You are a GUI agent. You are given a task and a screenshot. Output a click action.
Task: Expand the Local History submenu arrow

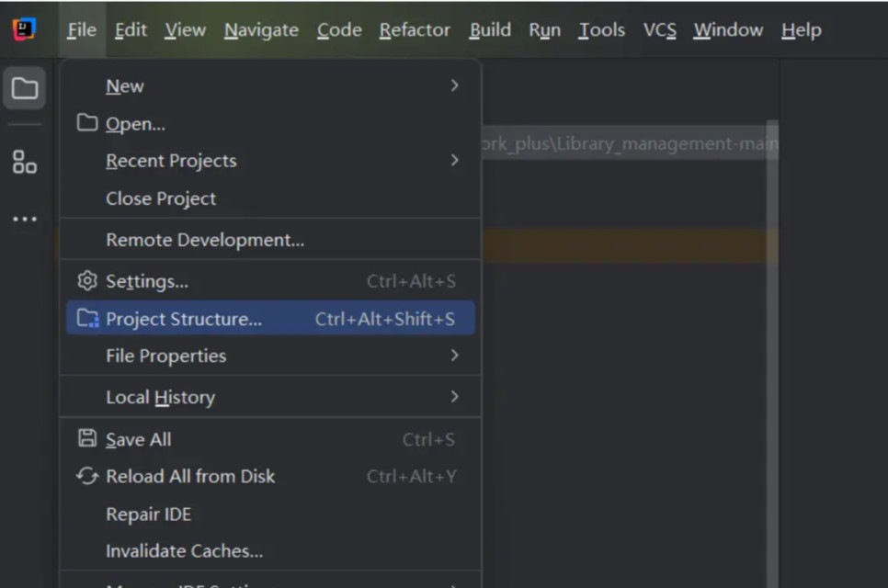454,397
